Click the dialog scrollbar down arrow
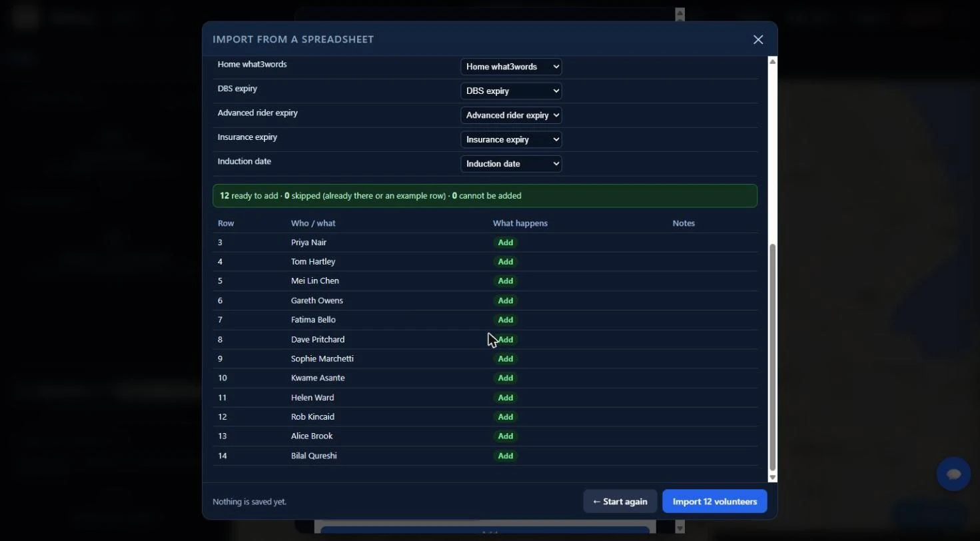 tap(773, 478)
